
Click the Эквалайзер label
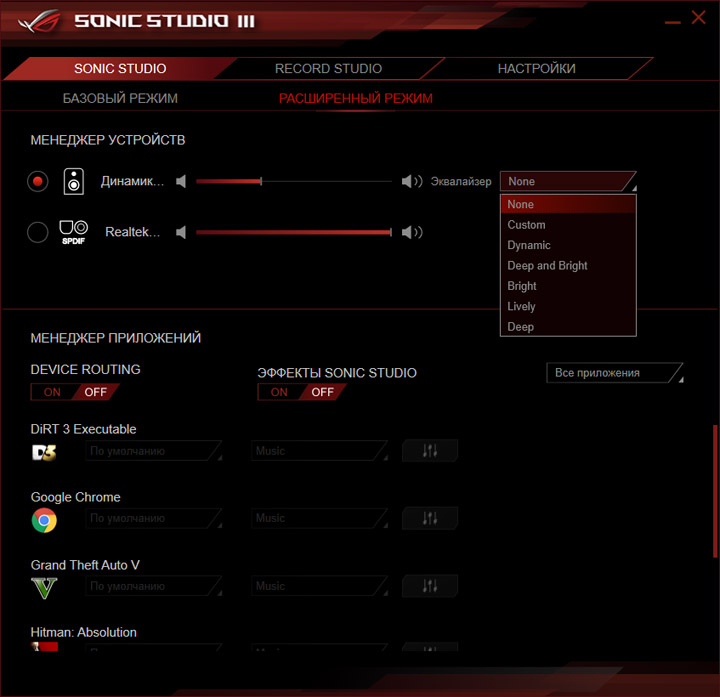pyautogui.click(x=461, y=181)
